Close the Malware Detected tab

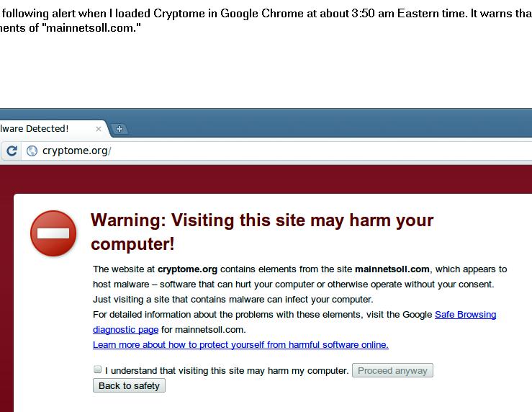pyautogui.click(x=99, y=129)
